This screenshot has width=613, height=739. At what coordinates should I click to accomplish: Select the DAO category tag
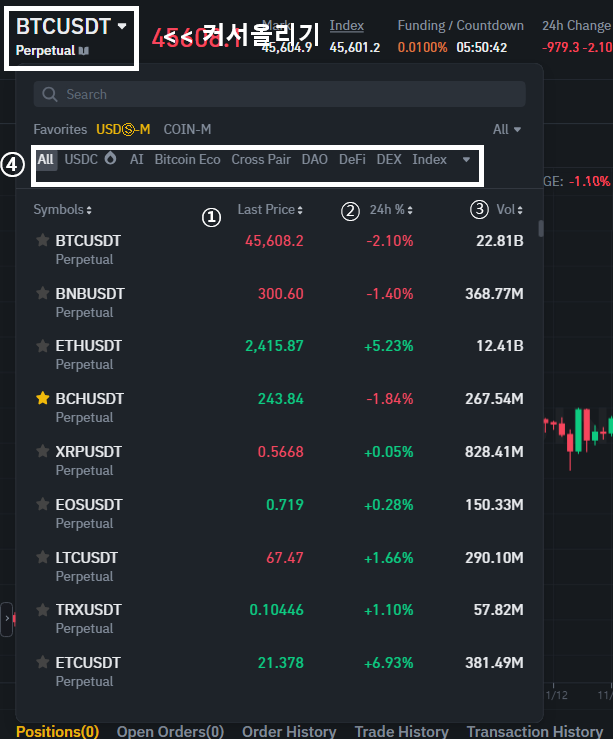click(x=315, y=159)
